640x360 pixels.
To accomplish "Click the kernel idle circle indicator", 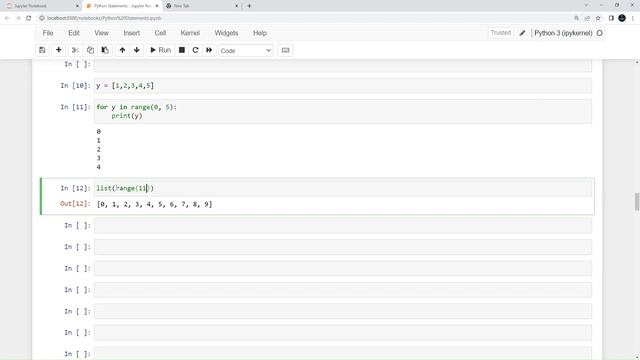I will pyautogui.click(x=599, y=33).
